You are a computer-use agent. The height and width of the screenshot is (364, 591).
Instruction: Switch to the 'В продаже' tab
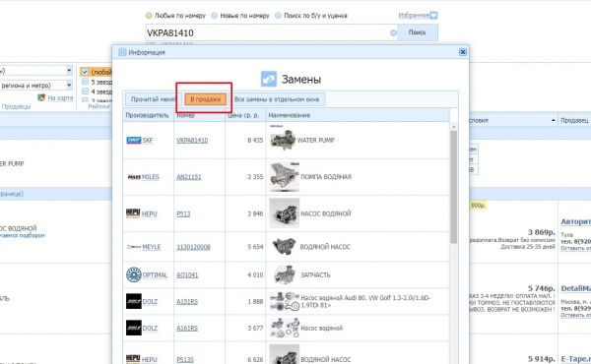point(206,99)
